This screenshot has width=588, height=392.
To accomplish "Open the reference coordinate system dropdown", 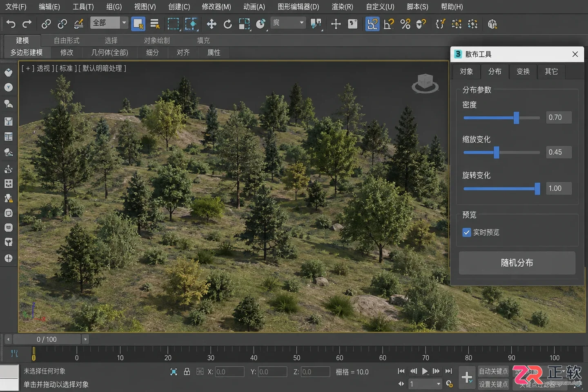I will [x=288, y=23].
